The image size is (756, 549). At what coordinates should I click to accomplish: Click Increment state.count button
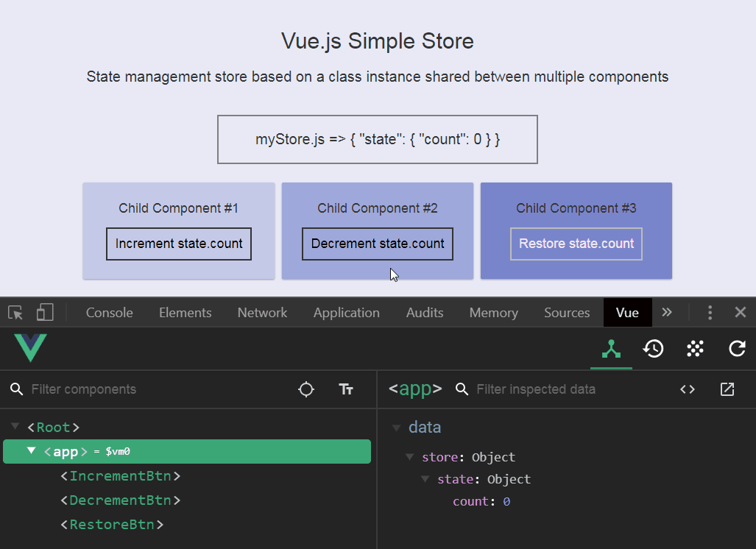[x=179, y=244]
